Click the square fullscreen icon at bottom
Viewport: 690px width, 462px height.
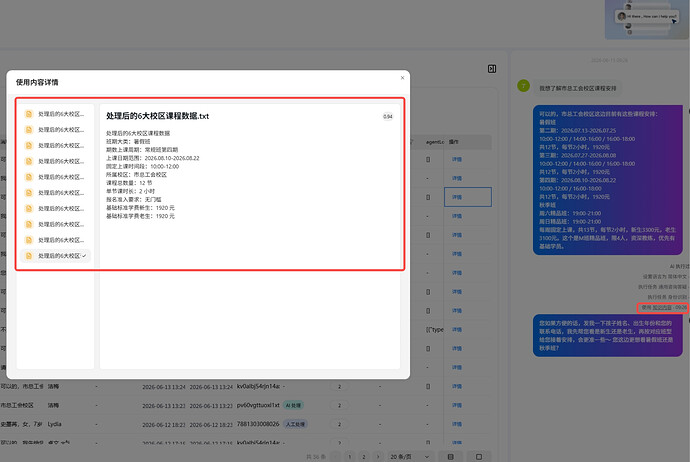click(479, 457)
